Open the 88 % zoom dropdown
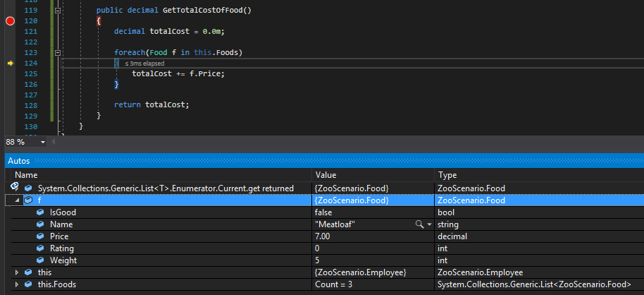Viewport: 644px width, 295px height. pyautogui.click(x=44, y=142)
